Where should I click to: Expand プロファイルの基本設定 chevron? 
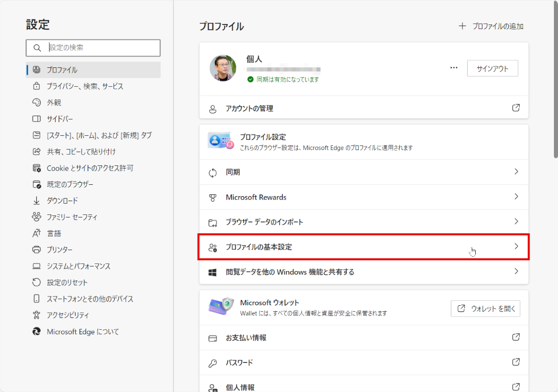pos(516,247)
